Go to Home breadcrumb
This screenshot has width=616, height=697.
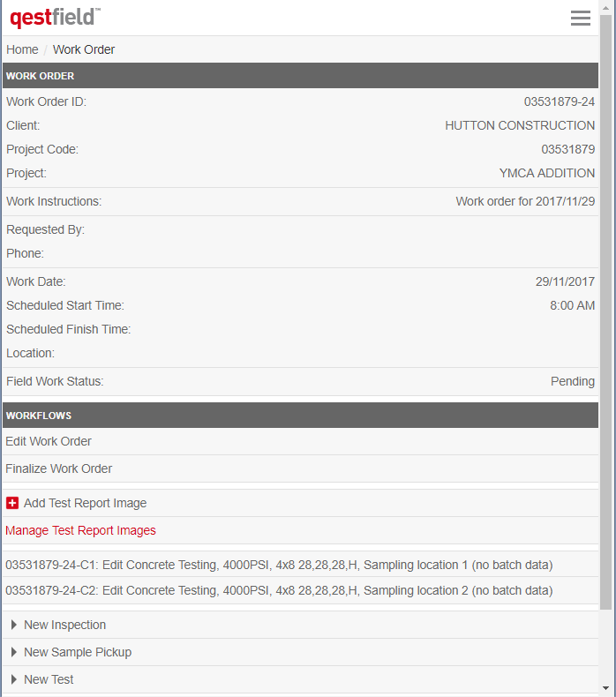[22, 49]
